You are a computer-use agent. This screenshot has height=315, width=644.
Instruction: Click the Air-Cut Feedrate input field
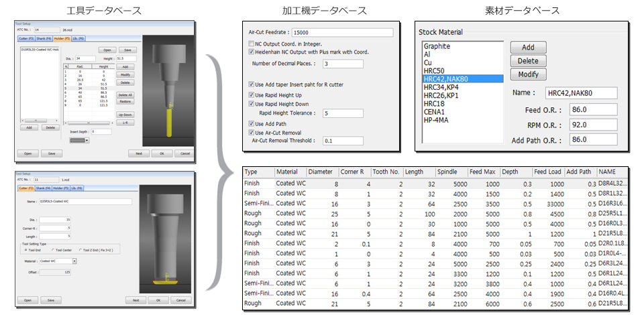point(342,32)
